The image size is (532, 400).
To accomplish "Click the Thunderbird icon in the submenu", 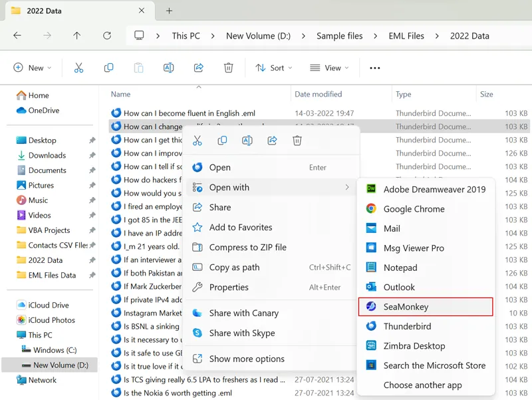I will click(371, 326).
